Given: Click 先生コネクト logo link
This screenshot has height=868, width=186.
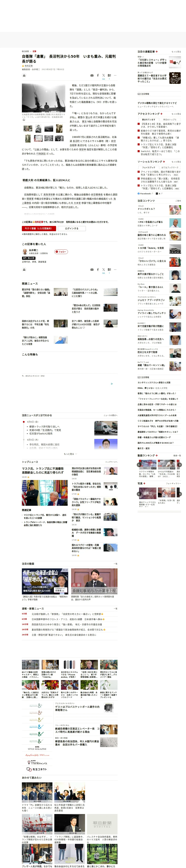Looking at the screenshot, I should (x=37, y=769).
